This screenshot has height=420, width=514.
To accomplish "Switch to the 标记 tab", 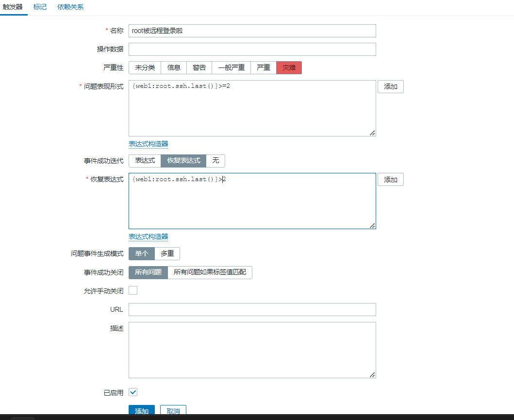I will pyautogui.click(x=40, y=7).
